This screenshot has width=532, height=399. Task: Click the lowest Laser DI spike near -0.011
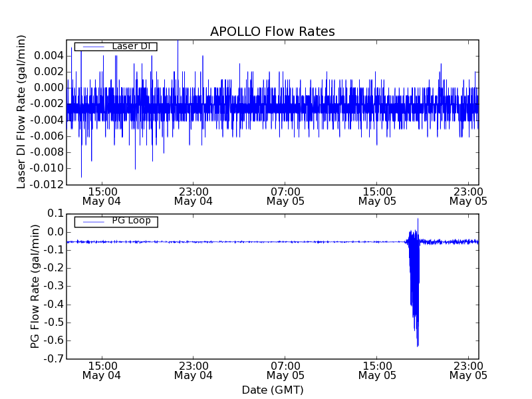(x=82, y=176)
